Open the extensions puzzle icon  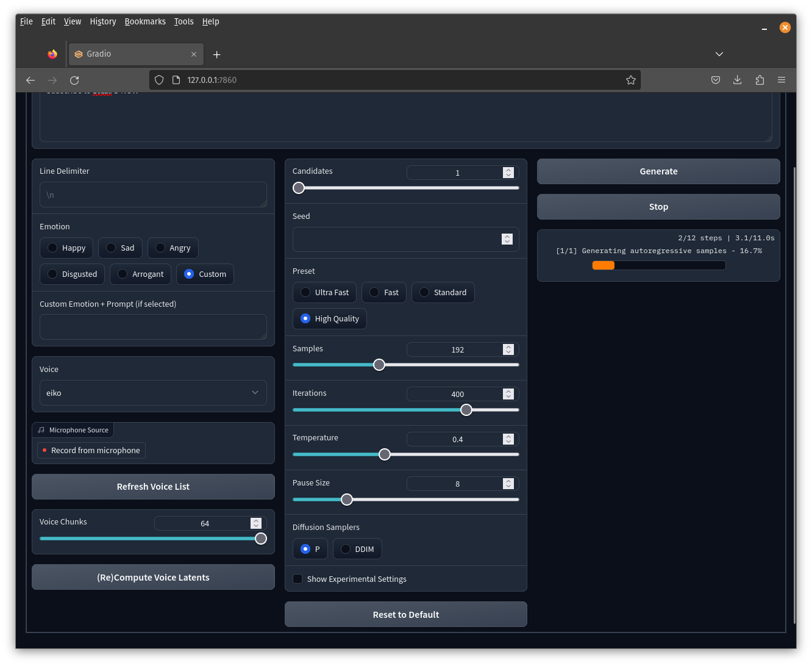coord(760,80)
